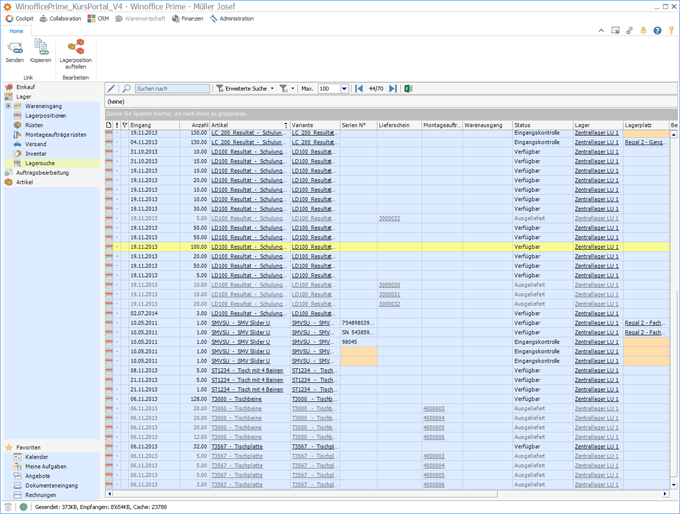
Task: Switch to the Collaboration module
Action: tap(60, 19)
